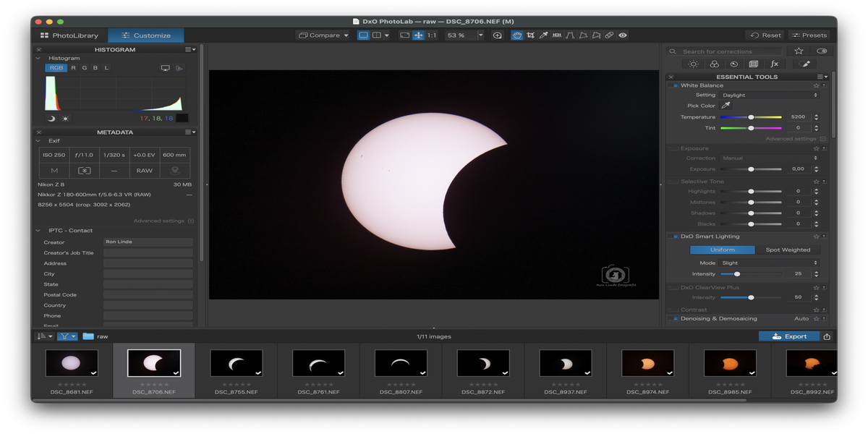Collapse the Exif section
Viewport: 868px width, 434px height.
[39, 141]
